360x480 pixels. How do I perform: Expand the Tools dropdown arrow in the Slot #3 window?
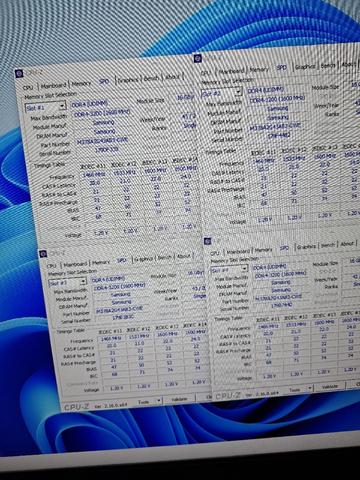(159, 401)
